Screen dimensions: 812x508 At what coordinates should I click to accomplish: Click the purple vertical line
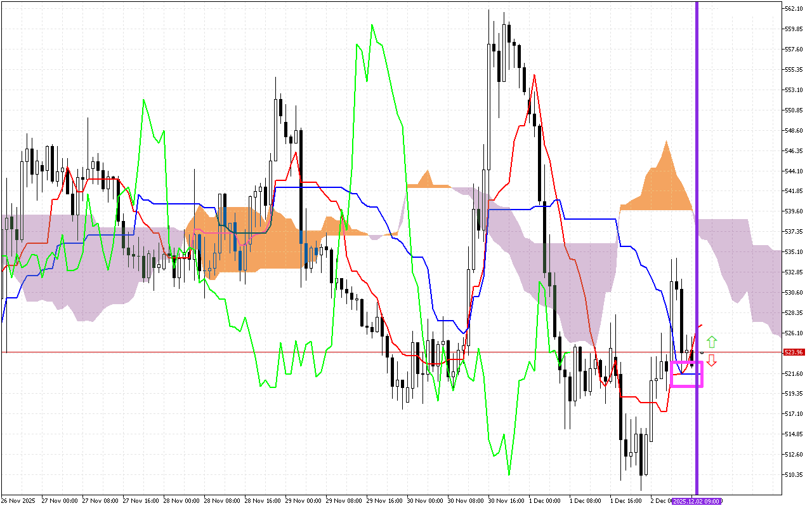697,190
